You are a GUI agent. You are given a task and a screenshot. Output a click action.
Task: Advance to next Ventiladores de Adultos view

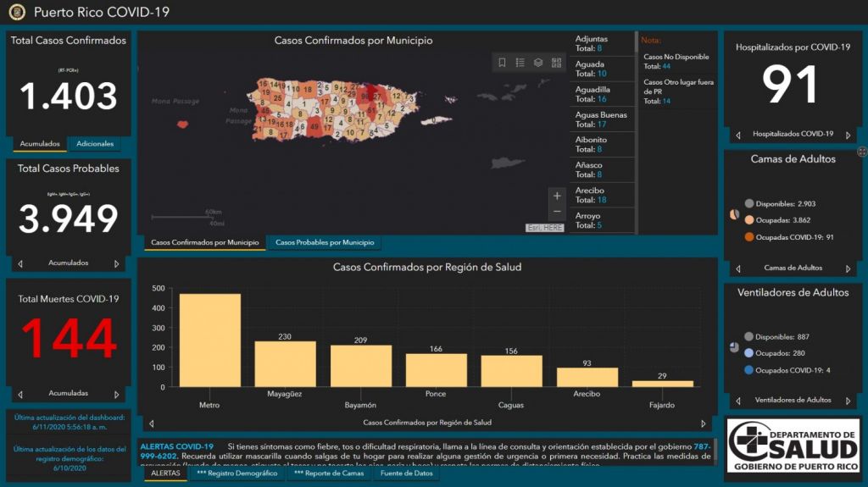click(x=848, y=401)
